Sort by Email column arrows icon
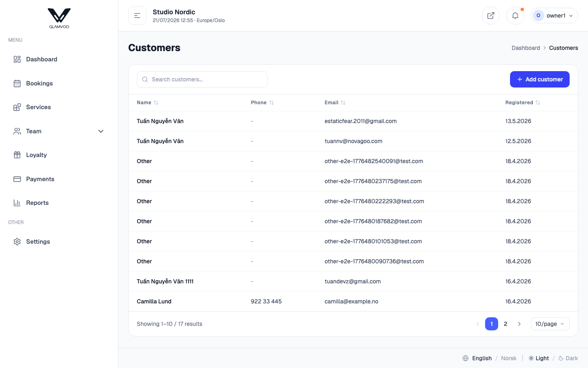The image size is (588, 368). pos(343,103)
